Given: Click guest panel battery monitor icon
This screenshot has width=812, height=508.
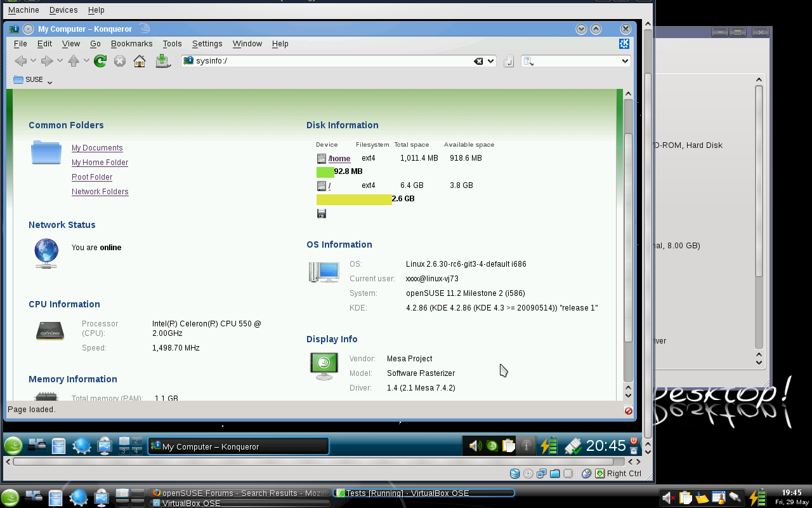Looking at the screenshot, I should point(549,446).
